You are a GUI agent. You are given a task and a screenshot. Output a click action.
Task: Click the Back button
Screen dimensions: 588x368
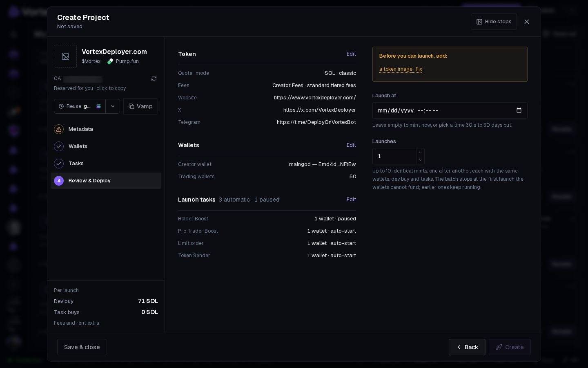[467, 347]
